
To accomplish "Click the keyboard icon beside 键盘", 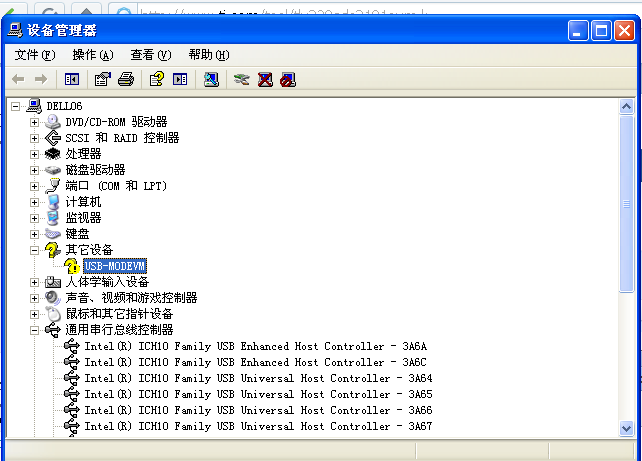I will click(53, 234).
